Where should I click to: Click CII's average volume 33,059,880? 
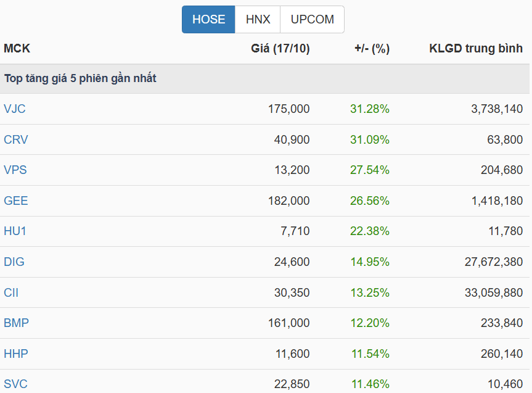[494, 292]
